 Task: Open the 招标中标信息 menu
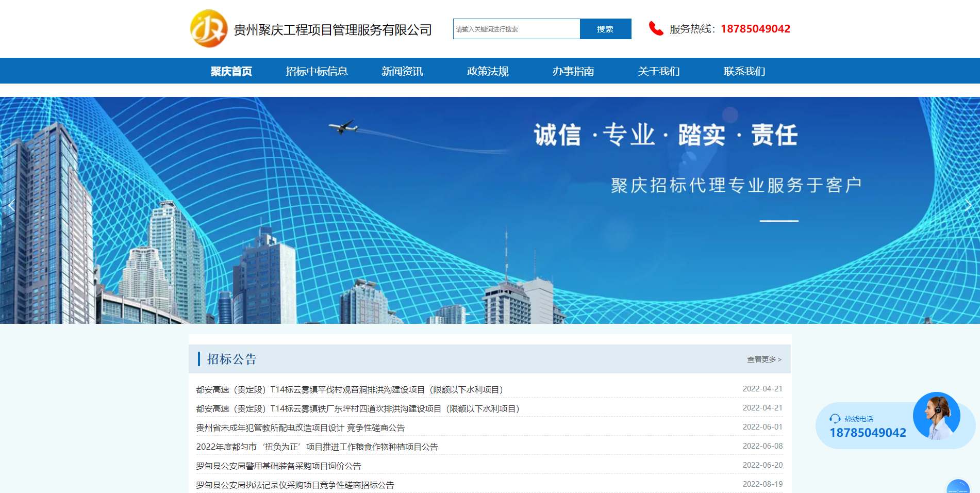tap(317, 71)
